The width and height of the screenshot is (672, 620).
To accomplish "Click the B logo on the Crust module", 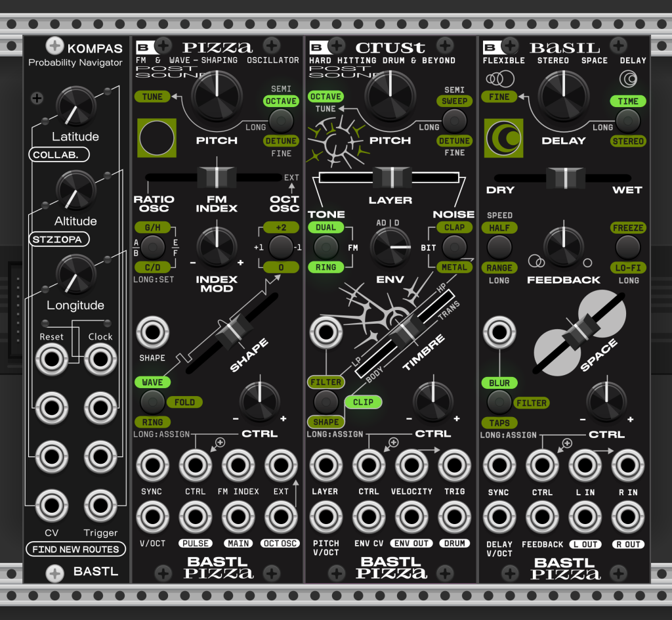I will [318, 47].
